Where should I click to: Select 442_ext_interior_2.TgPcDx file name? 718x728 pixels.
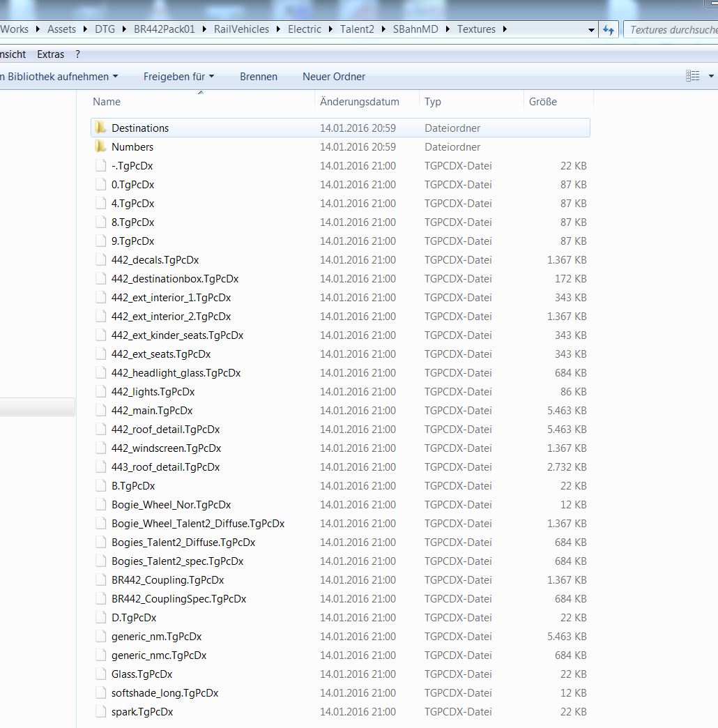pyautogui.click(x=171, y=316)
